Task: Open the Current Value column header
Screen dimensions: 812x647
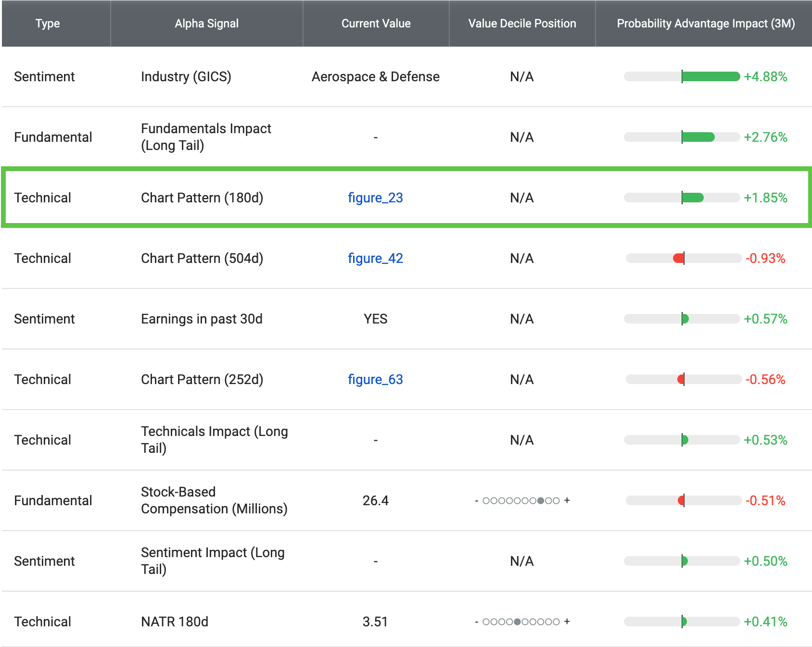Action: click(376, 23)
